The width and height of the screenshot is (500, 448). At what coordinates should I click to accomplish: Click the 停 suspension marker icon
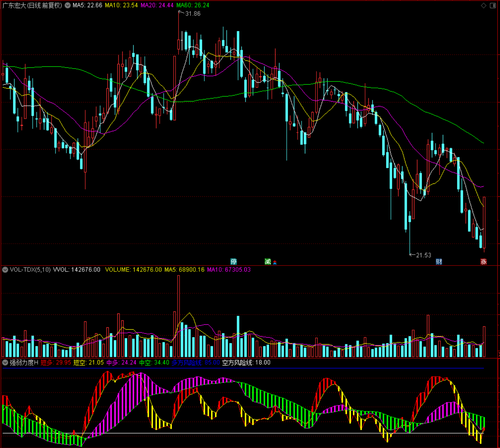(x=233, y=262)
